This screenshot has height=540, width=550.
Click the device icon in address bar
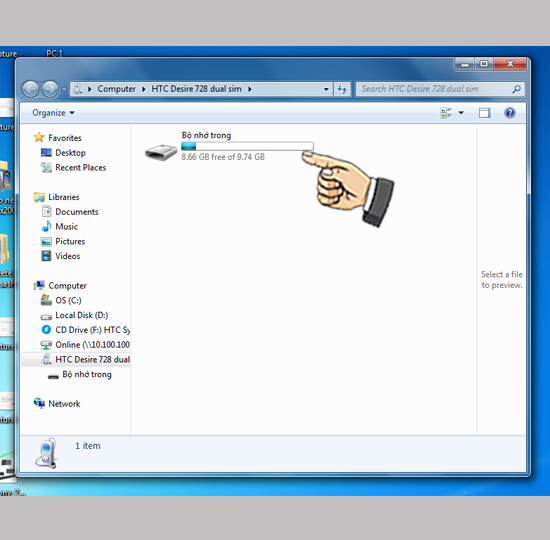[78, 89]
